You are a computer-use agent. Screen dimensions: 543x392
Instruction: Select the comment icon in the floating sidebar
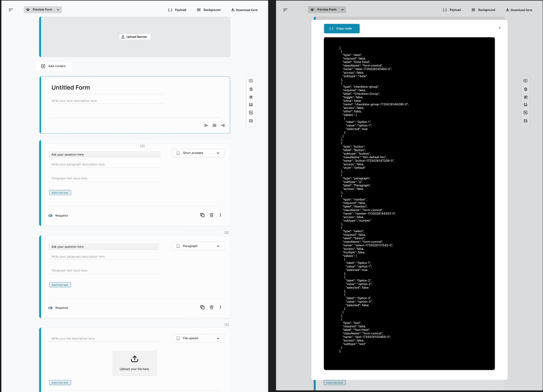tap(251, 80)
